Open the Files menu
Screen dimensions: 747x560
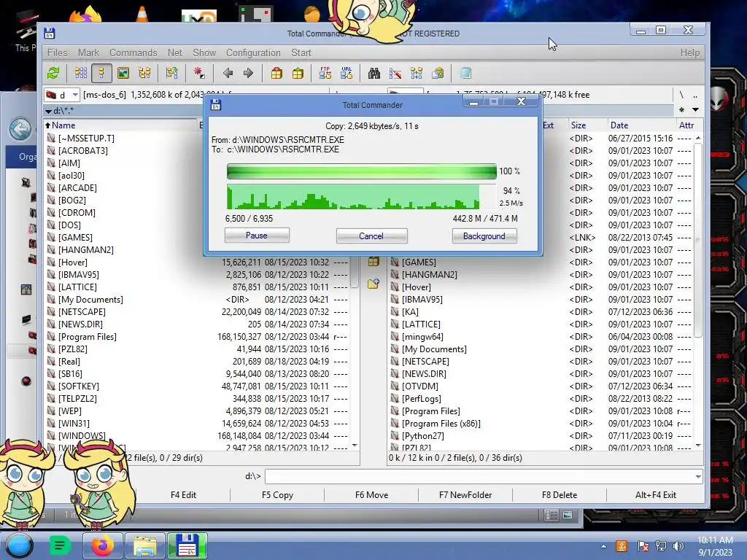pyautogui.click(x=57, y=52)
